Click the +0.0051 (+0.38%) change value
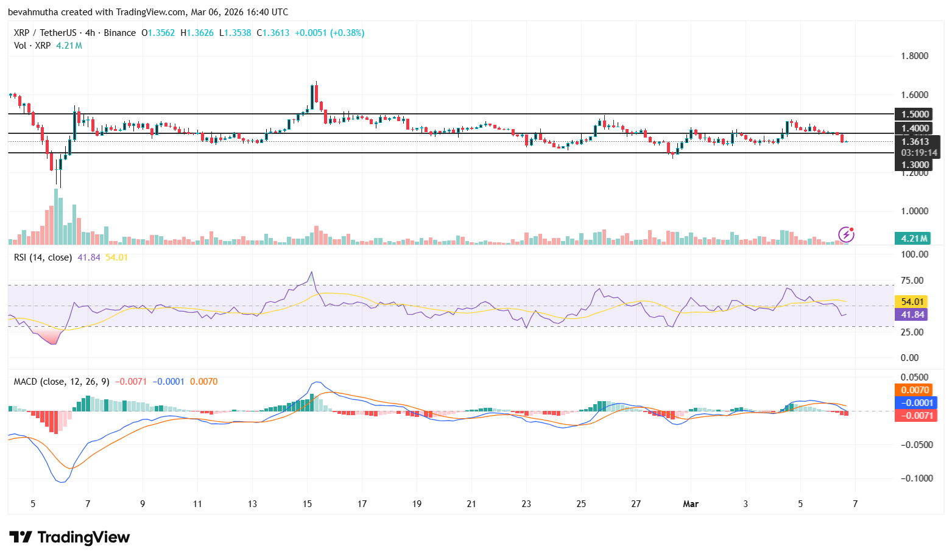The width and height of the screenshot is (952, 560). click(328, 32)
